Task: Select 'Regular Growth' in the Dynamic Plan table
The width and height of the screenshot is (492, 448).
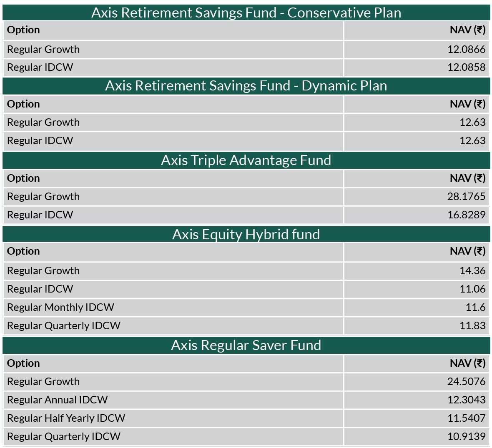Action: pos(43,122)
